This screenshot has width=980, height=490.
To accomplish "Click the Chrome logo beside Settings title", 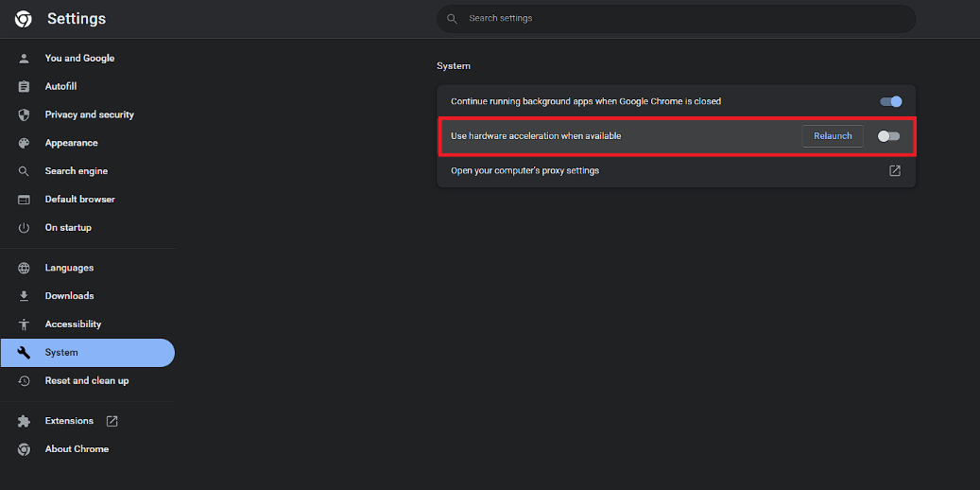I will pos(24,19).
